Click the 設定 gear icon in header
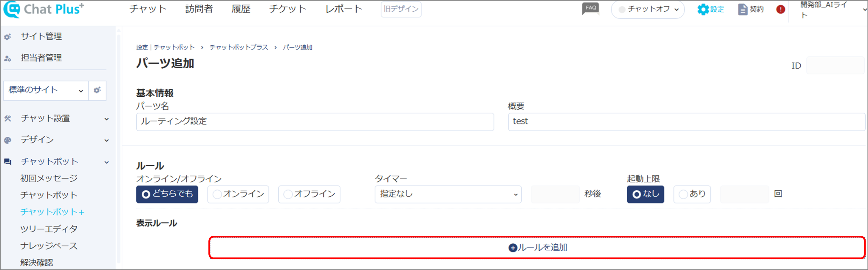This screenshot has height=270, width=868. 703,10
